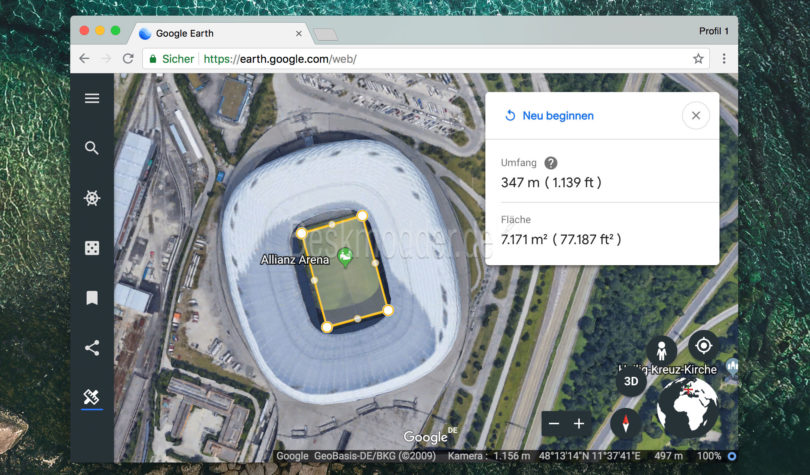Zoom out with the minus button
Screen dimensions: 810x475
pos(554,423)
